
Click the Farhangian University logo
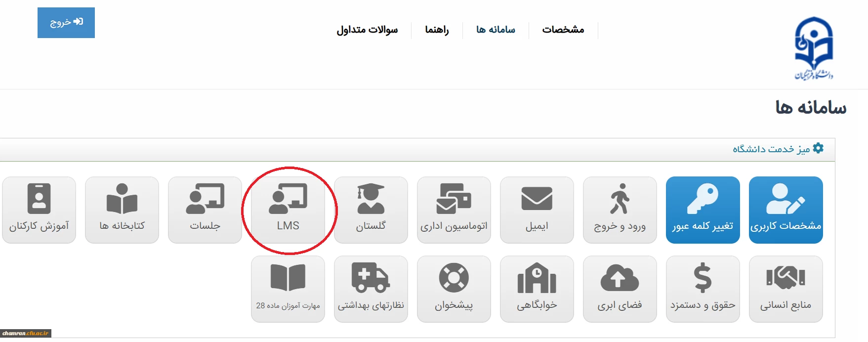pyautogui.click(x=813, y=48)
